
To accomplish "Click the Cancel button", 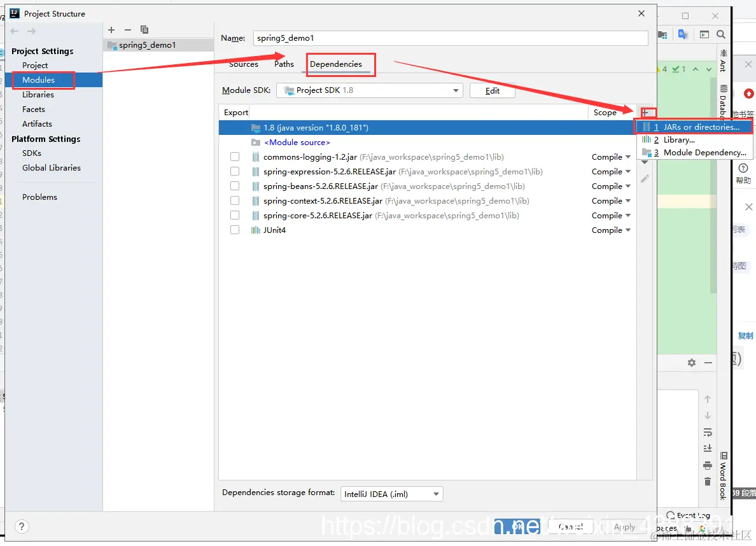I will [x=570, y=527].
